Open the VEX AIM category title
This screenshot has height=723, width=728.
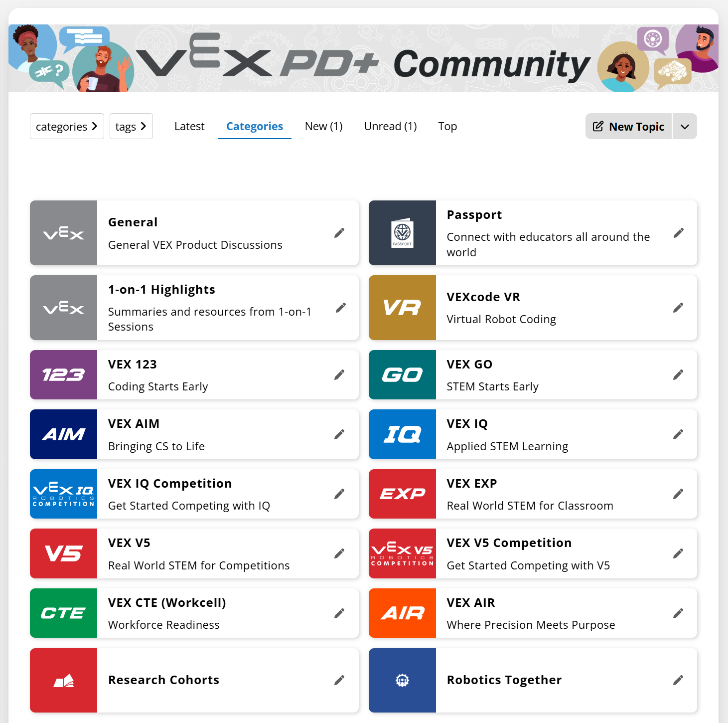click(x=134, y=423)
